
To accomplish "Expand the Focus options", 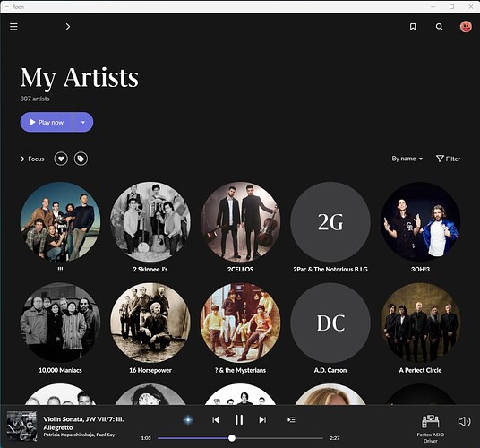I will pos(32,159).
